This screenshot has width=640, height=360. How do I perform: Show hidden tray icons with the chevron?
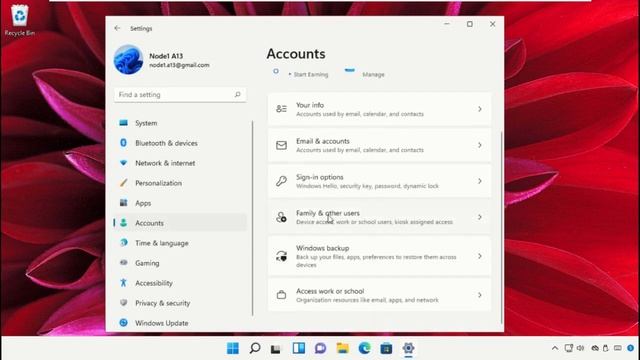(555, 348)
